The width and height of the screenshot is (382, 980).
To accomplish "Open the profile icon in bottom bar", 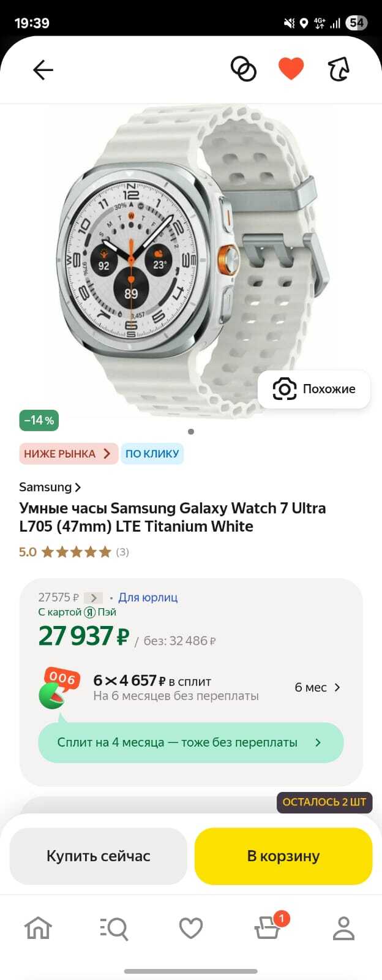I will (x=343, y=928).
